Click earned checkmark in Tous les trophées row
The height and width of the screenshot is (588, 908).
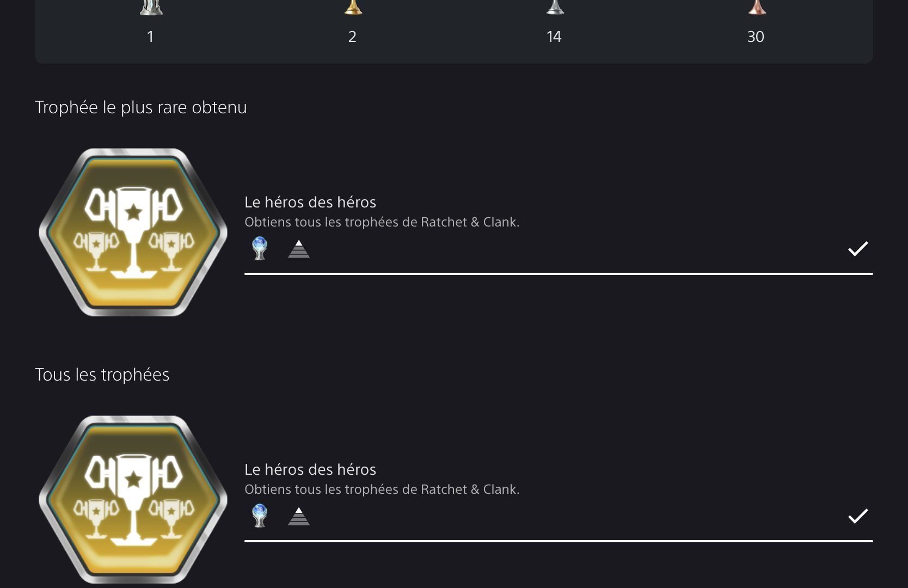858,516
